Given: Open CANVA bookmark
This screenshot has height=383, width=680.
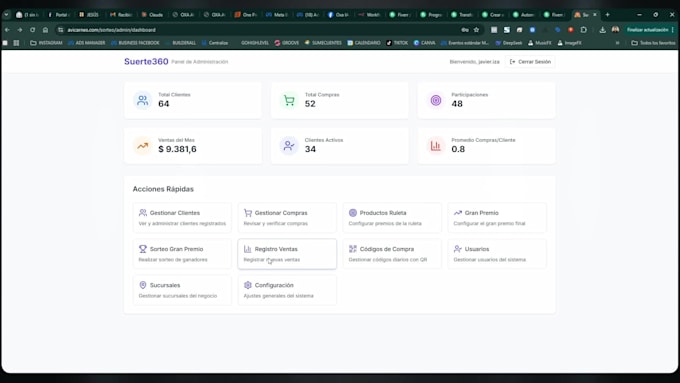Looking at the screenshot, I should [x=424, y=43].
